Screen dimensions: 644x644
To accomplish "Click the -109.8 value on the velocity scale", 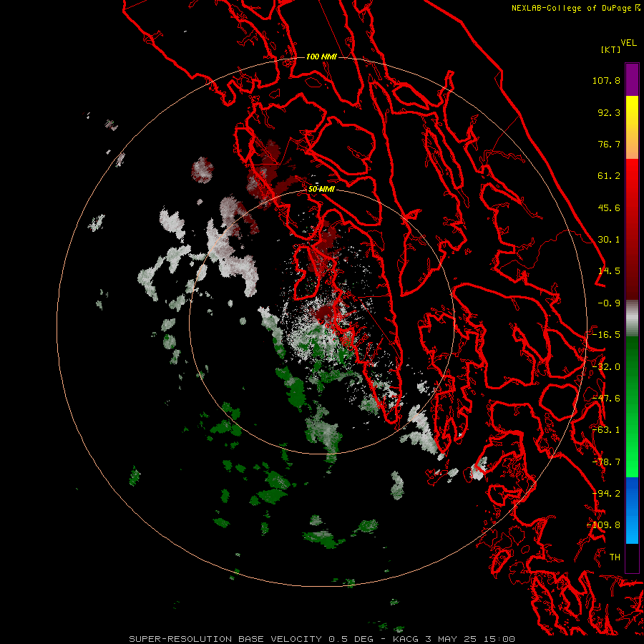I will [x=603, y=525].
